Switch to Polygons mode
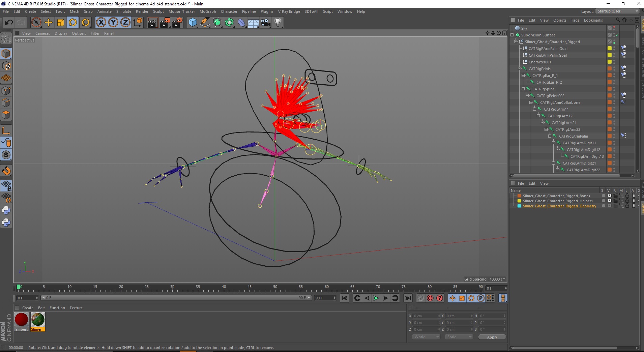This screenshot has height=352, width=644. click(x=6, y=115)
